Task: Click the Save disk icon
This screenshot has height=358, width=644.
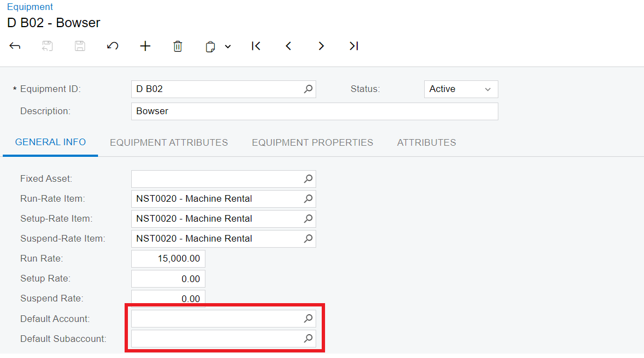Action: click(x=80, y=46)
